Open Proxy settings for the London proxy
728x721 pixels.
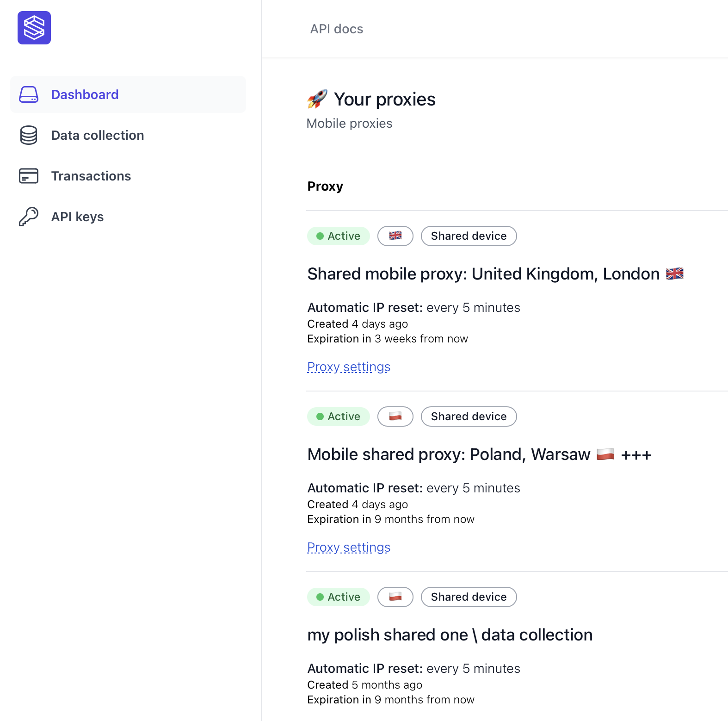[x=349, y=367]
